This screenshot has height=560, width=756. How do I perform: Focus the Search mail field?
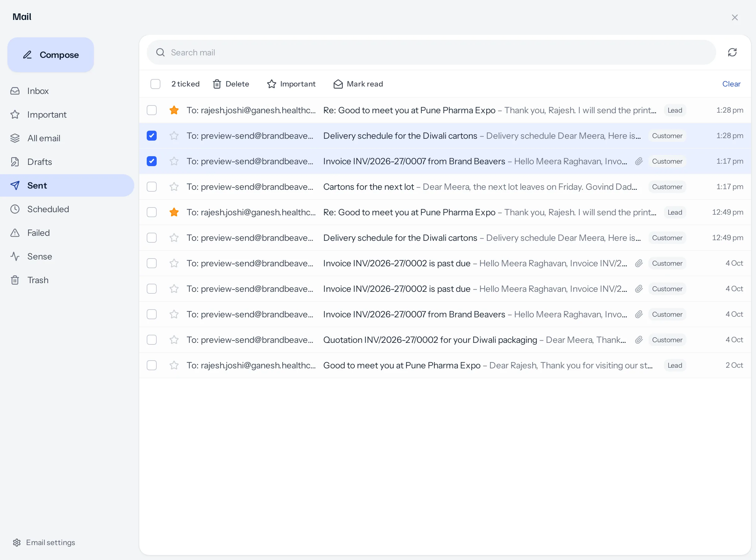(431, 53)
